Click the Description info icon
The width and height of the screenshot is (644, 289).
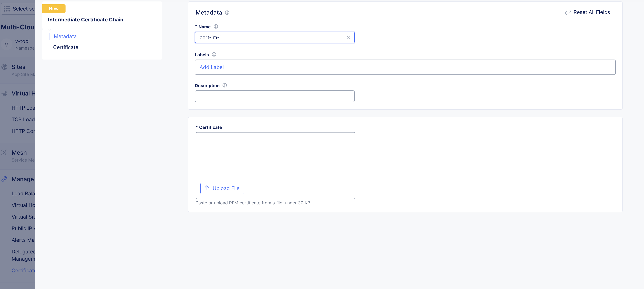(225, 86)
